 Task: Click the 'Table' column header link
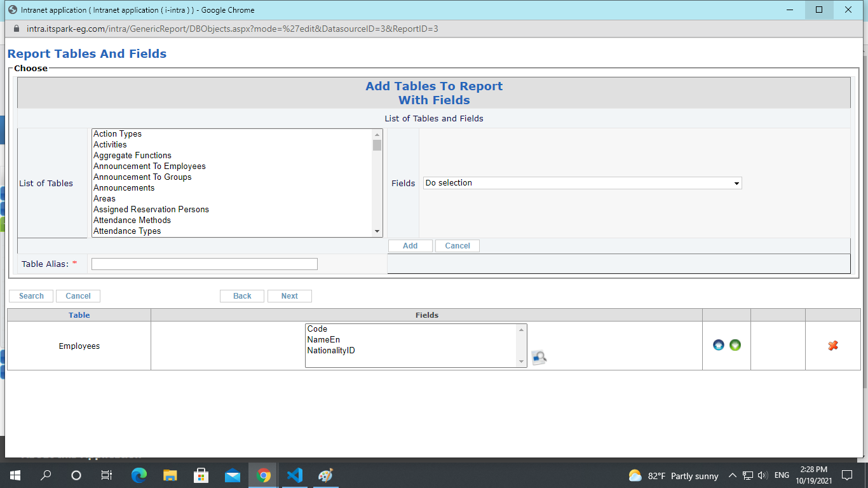coord(79,315)
